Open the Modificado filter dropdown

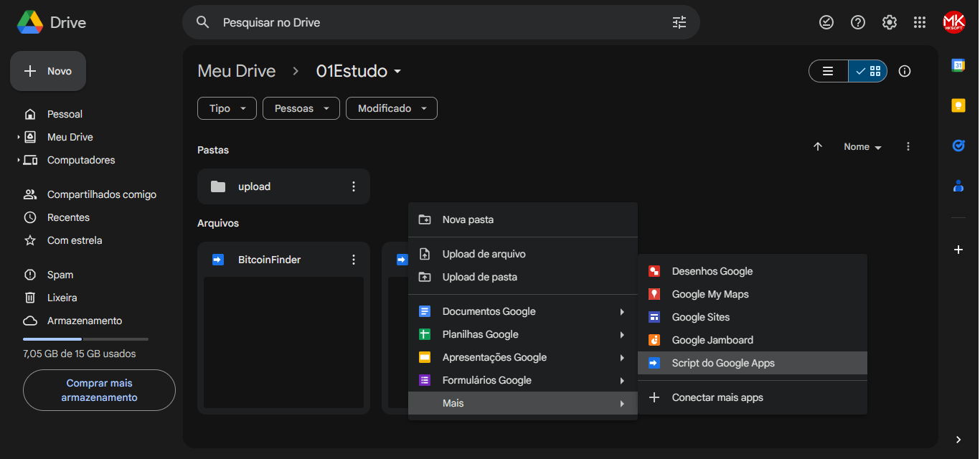(391, 108)
